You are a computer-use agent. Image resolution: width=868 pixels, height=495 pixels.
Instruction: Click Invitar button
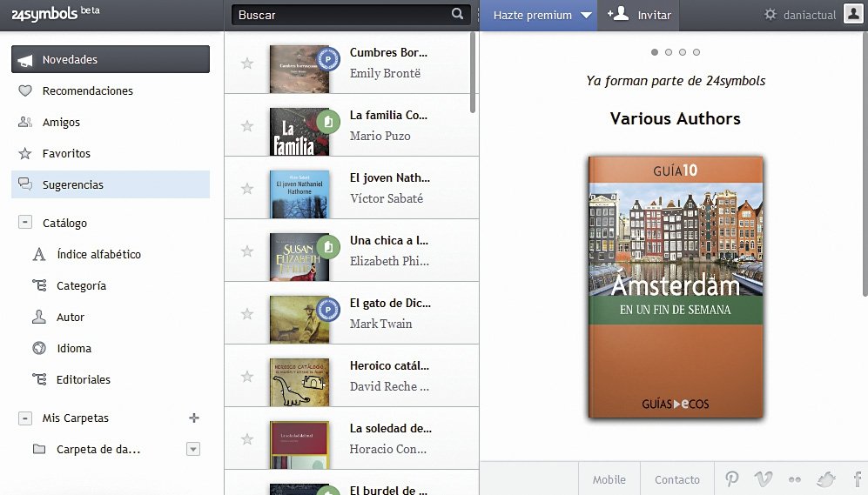click(x=639, y=15)
